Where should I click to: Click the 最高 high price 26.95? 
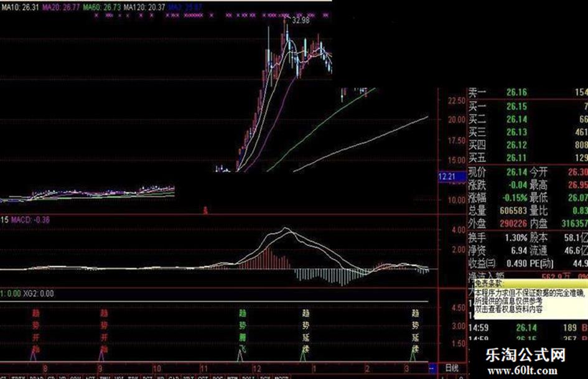tap(578, 185)
